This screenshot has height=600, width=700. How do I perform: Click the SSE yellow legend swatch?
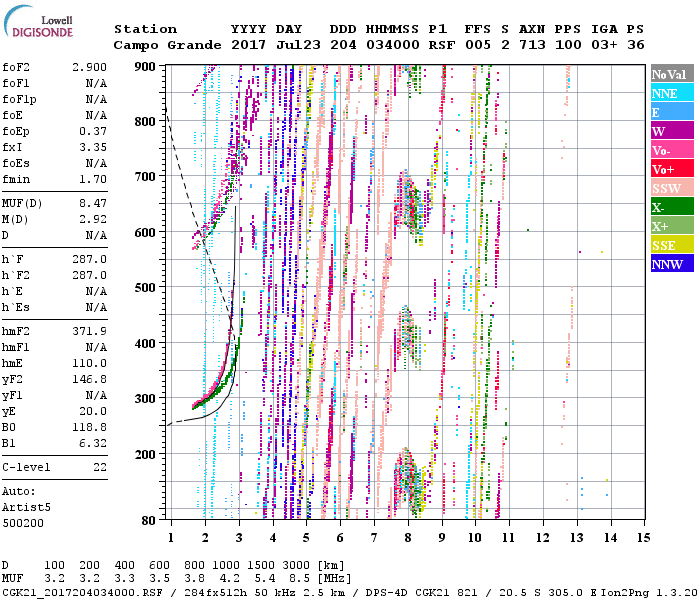[672, 245]
